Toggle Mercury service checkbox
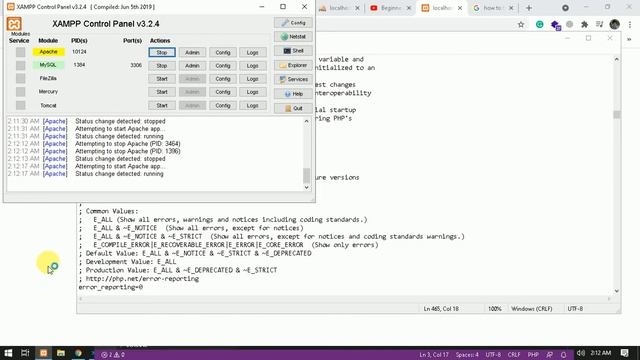The width and height of the screenshot is (640, 360). pyautogui.click(x=20, y=92)
